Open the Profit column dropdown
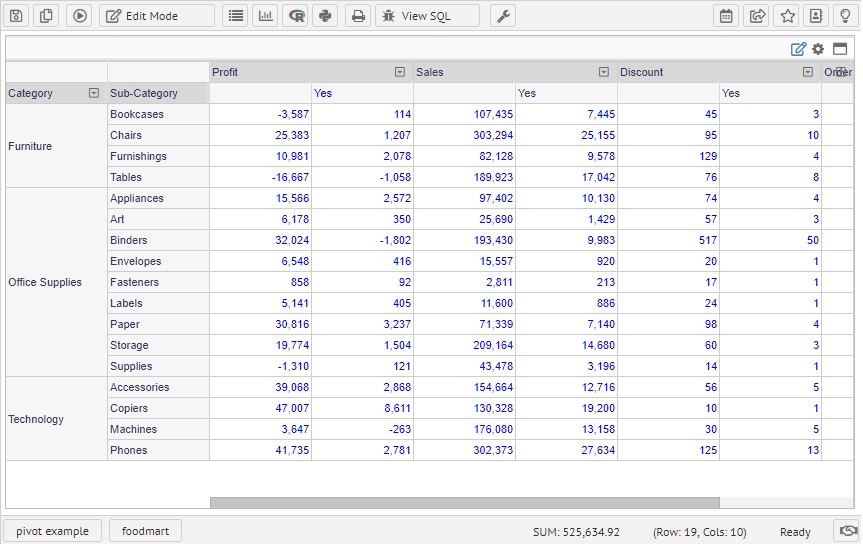Screen dimensions: 863x544 coord(400,72)
